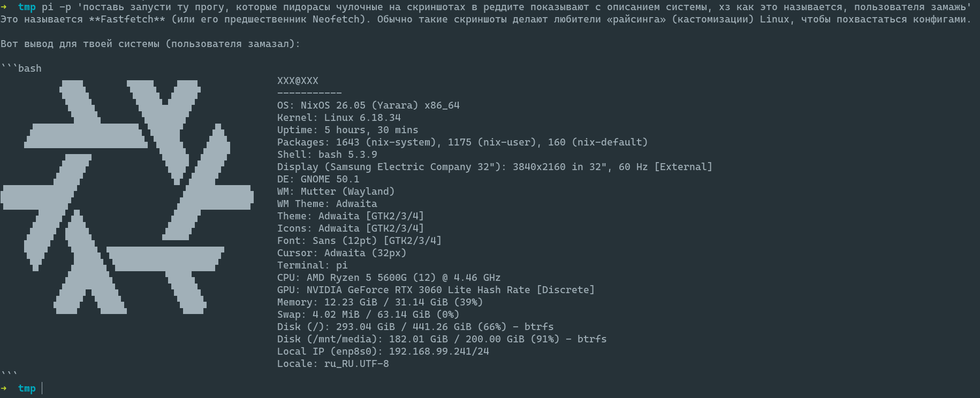Screen dimensions: 980x398
Task: Click the ```bash code fence opener
Action: coord(21,68)
